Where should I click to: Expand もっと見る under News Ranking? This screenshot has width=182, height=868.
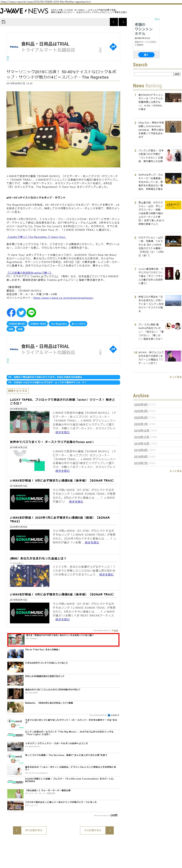click(175, 377)
